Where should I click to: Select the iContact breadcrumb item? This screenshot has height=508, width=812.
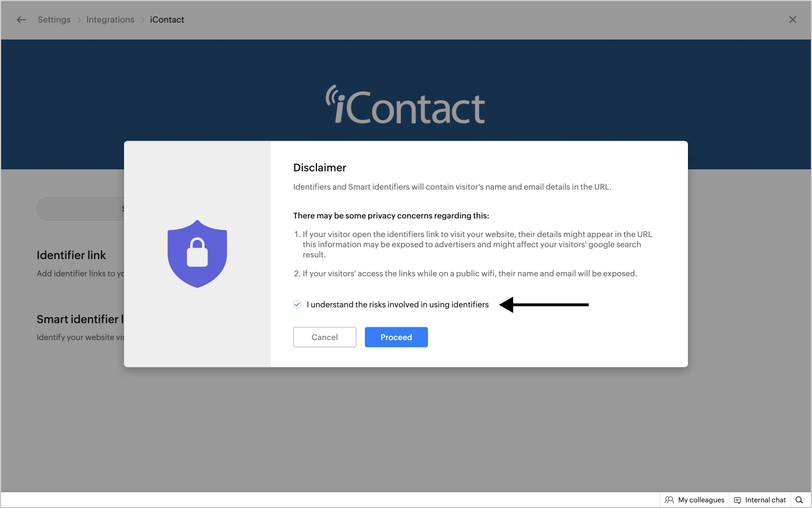coord(167,20)
